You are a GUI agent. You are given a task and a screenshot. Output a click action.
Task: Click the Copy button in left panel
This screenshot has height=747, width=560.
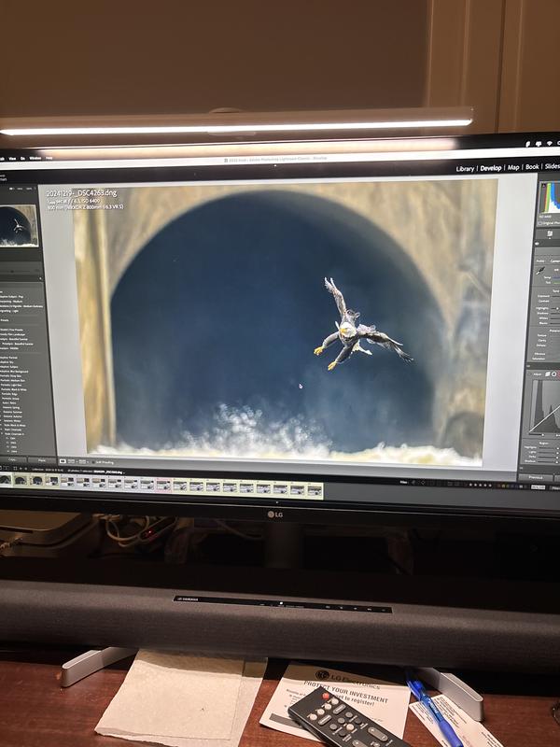(x=12, y=460)
